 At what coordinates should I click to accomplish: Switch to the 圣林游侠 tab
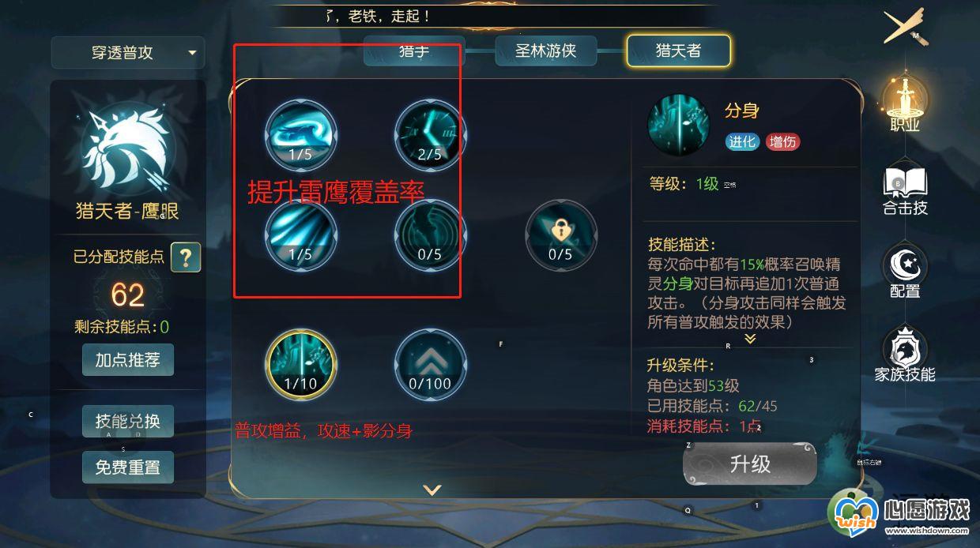(546, 51)
